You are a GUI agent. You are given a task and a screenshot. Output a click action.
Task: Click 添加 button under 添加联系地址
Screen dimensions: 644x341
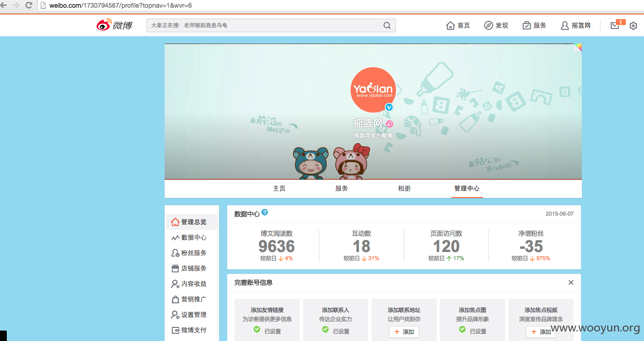pos(404,332)
